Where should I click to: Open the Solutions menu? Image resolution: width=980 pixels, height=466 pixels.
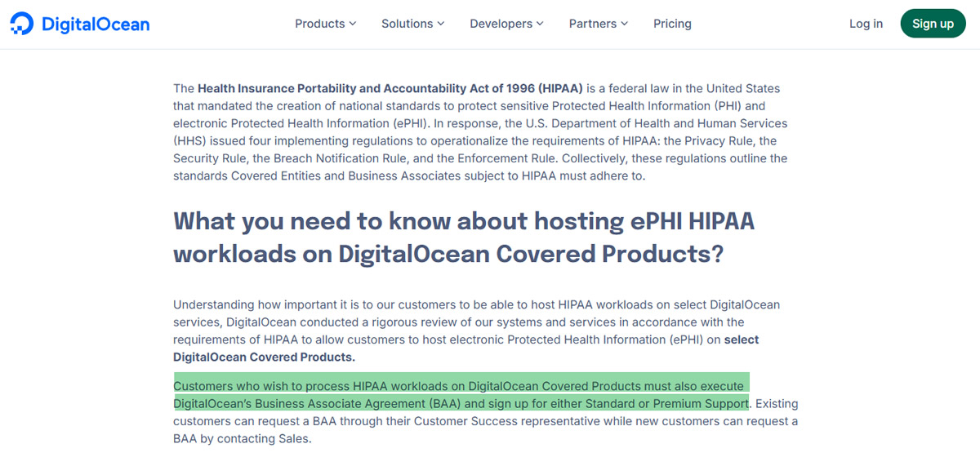[x=413, y=24]
